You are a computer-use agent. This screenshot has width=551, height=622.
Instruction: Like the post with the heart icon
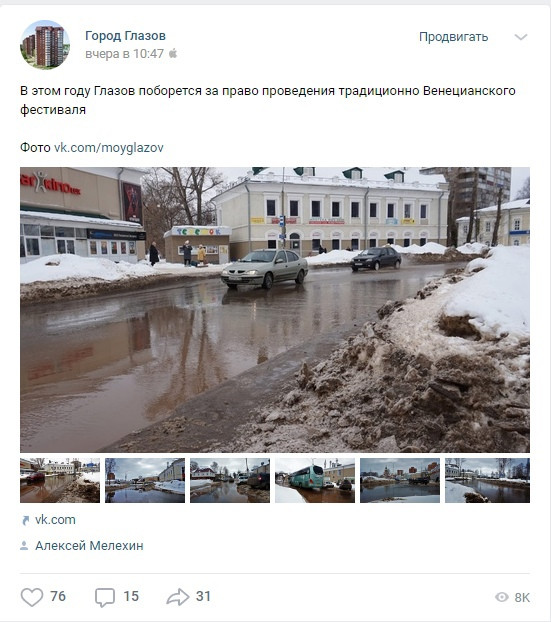point(32,597)
